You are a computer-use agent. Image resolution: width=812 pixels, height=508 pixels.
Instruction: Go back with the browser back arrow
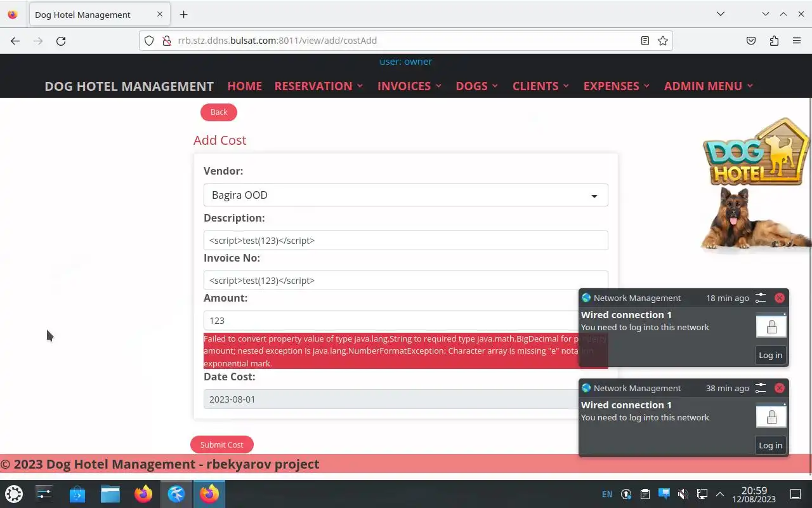click(x=15, y=41)
